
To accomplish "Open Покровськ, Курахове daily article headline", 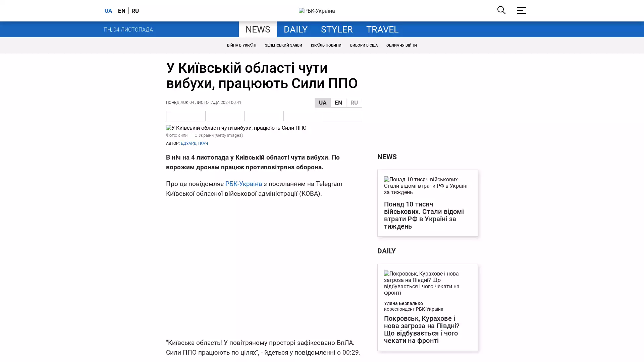I will coord(421,329).
